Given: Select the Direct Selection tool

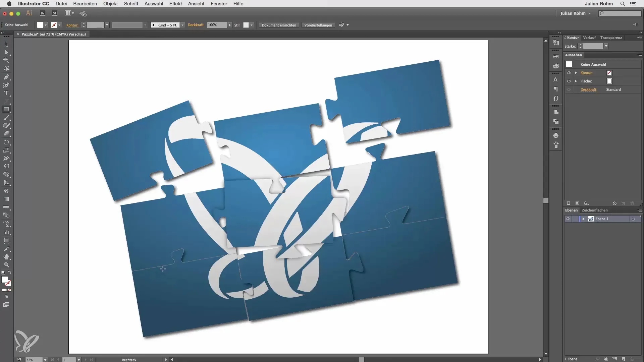Looking at the screenshot, I should coord(6,52).
